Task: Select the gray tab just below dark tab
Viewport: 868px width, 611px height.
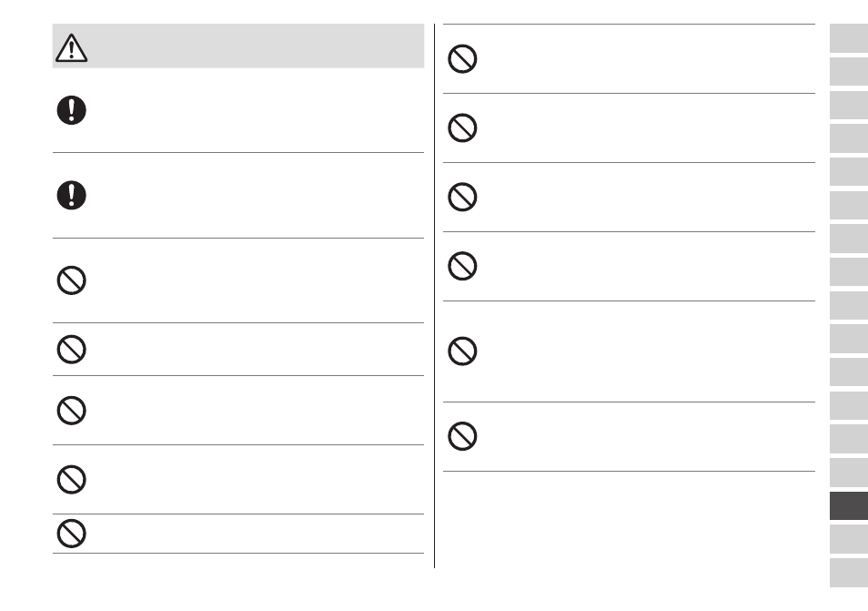Action: (849, 539)
